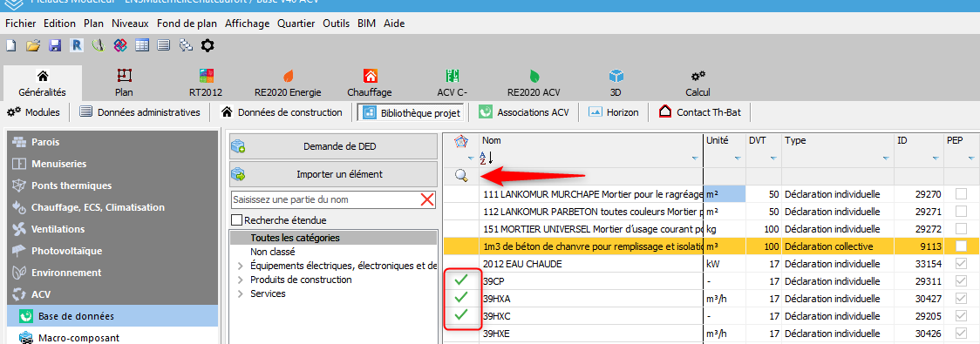Click the SketchUp-style import toolbar icon

tap(98, 45)
